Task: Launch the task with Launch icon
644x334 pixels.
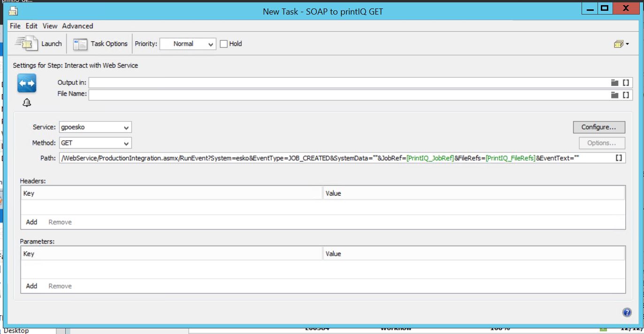Action: [x=26, y=43]
